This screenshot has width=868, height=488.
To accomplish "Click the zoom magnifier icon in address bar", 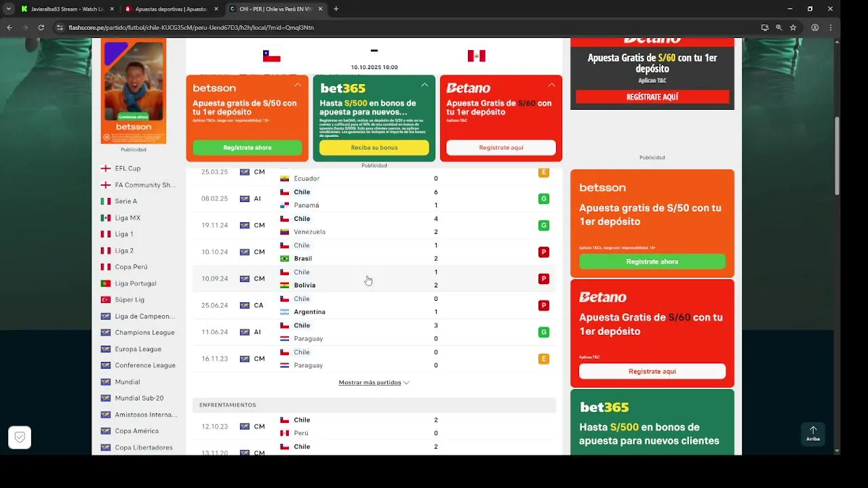I will [778, 28].
